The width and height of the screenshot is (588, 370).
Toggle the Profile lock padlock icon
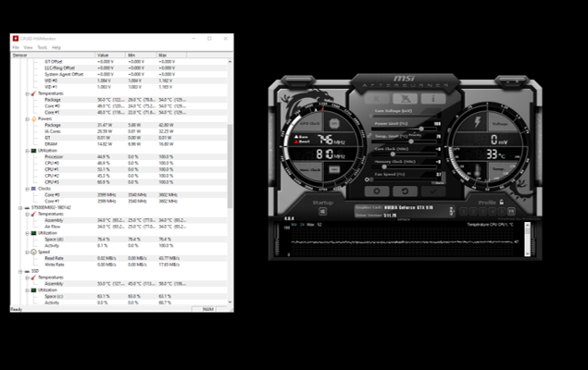tap(501, 202)
